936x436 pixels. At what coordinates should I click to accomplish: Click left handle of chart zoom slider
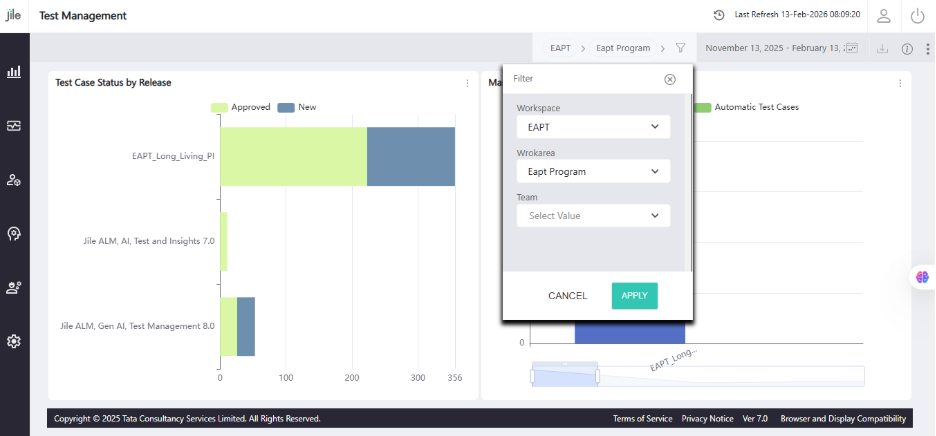(532, 376)
